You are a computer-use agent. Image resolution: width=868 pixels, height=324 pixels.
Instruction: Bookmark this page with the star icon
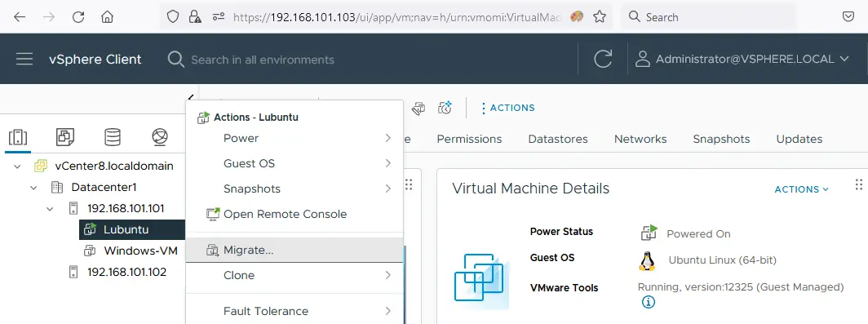(600, 16)
